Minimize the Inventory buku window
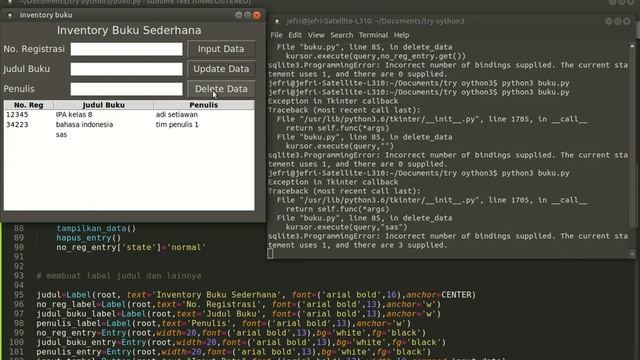The width and height of the screenshot is (640, 360). coord(239,15)
